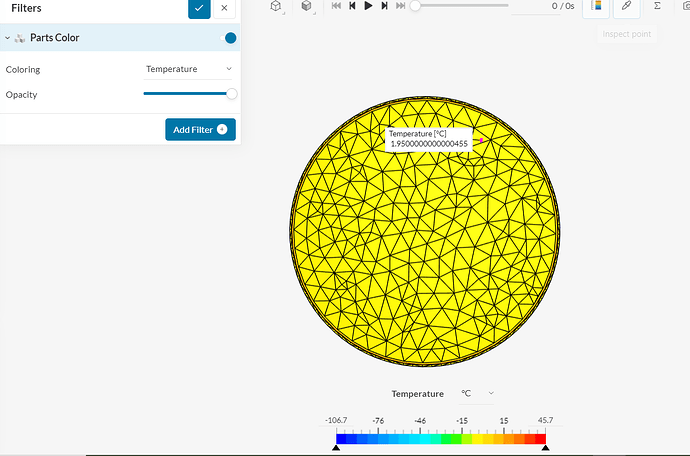Click the legend tick label -15
The width and height of the screenshot is (690, 456).
click(462, 420)
